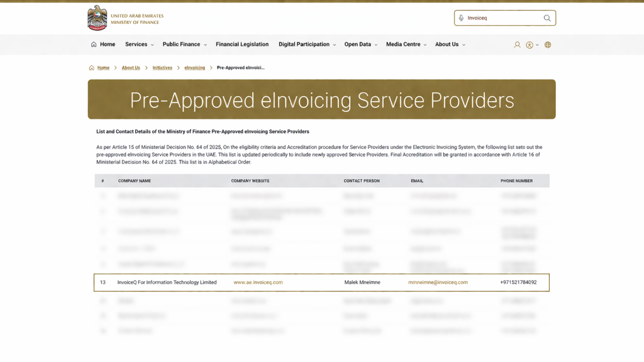This screenshot has width=644, height=362.
Task: Click the search field containing Invoiceq
Action: coord(505,18)
